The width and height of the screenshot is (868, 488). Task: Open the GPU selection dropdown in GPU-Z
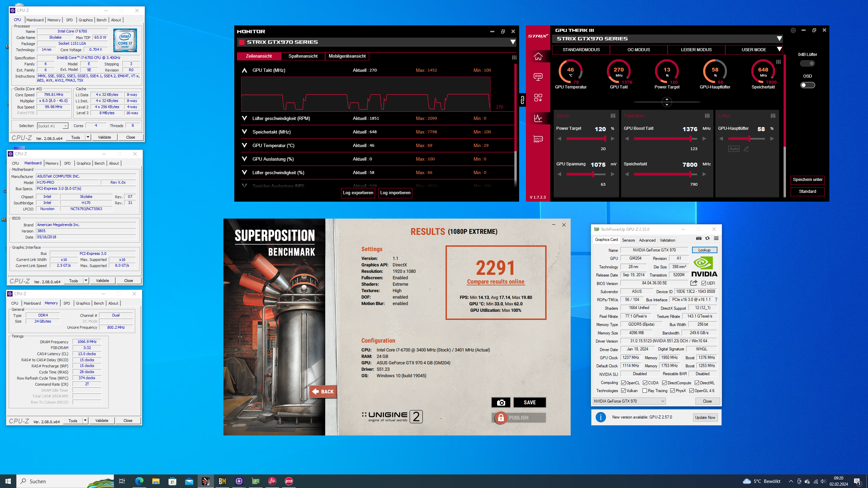629,401
